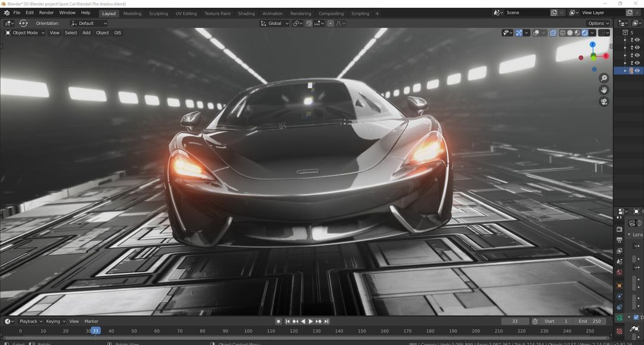Switch to the Shading workspace tab
The width and height of the screenshot is (644, 345).
[246, 13]
